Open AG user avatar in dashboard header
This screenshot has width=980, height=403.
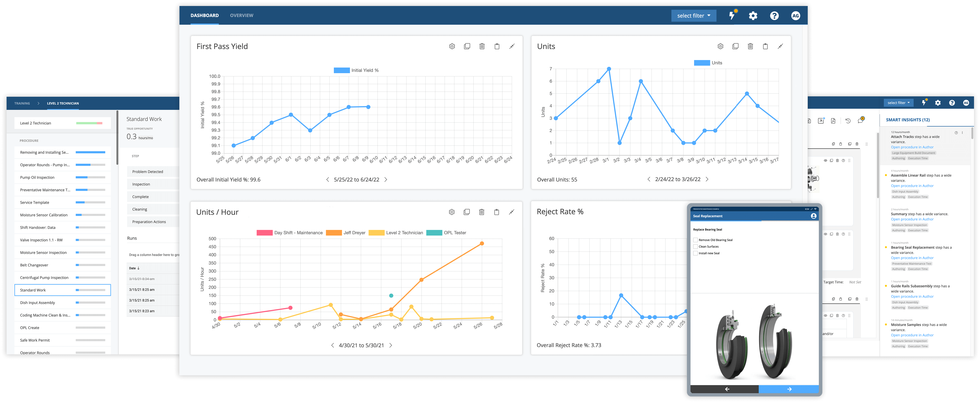(x=795, y=16)
